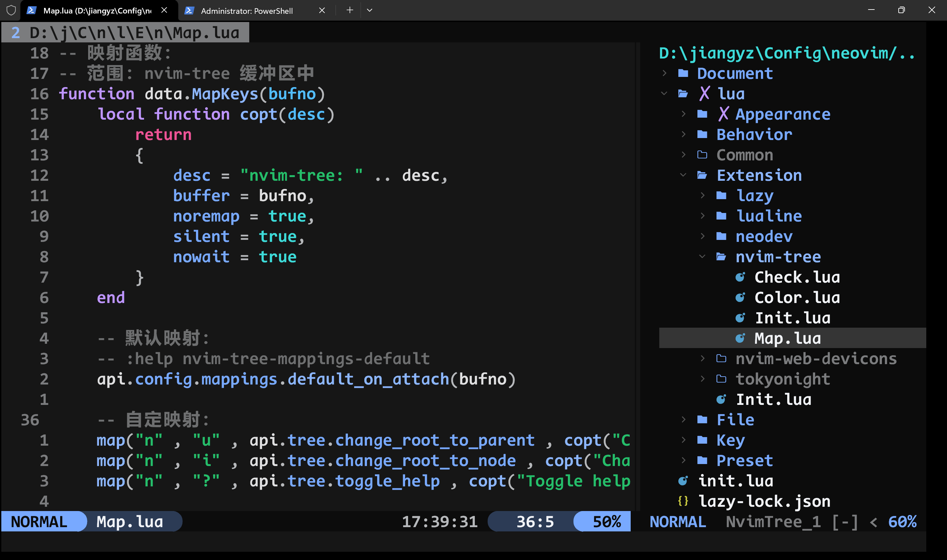Collapse the nvim-tree folder chevron
947x560 pixels.
pos(702,257)
